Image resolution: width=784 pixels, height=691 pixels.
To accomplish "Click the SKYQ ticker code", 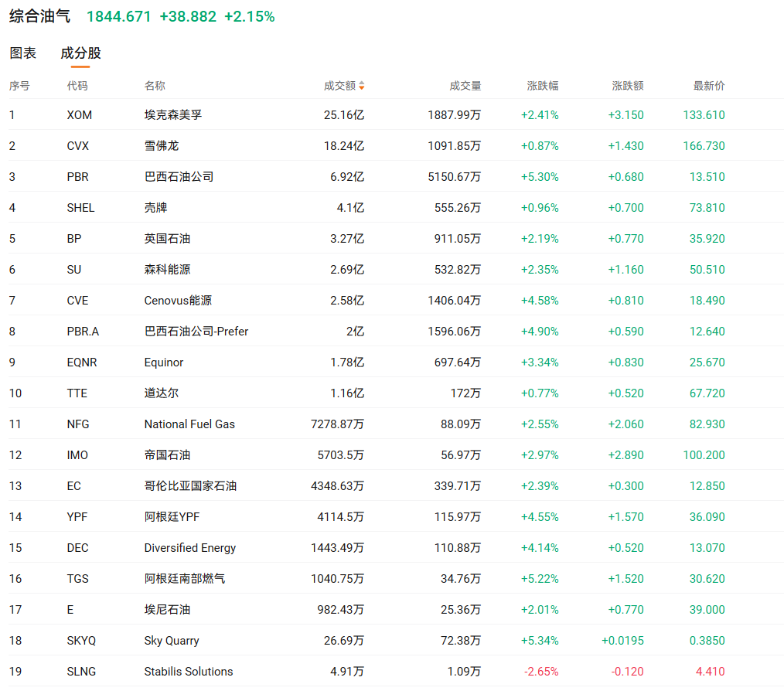I will 81,641.
